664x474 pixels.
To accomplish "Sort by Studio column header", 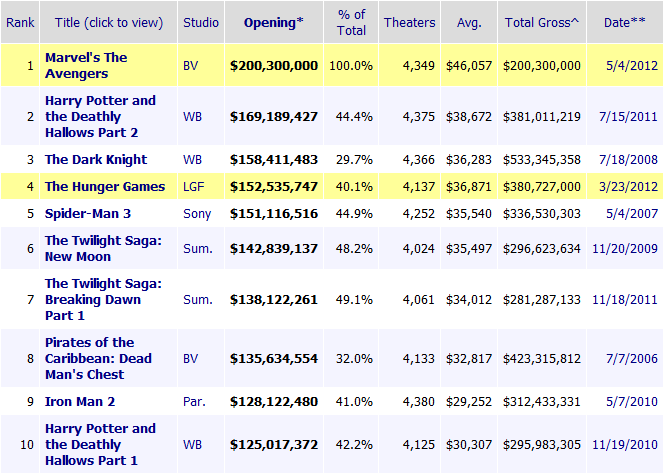I will [201, 22].
